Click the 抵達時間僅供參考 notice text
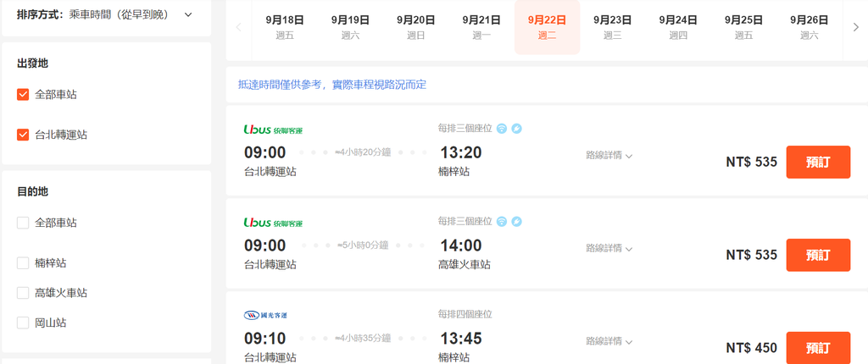The image size is (868, 364). pyautogui.click(x=332, y=85)
